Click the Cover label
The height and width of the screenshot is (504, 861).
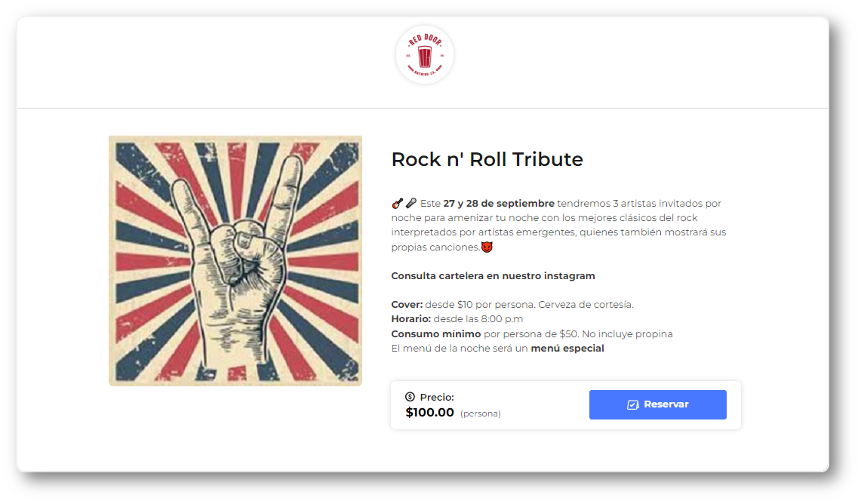point(407,305)
